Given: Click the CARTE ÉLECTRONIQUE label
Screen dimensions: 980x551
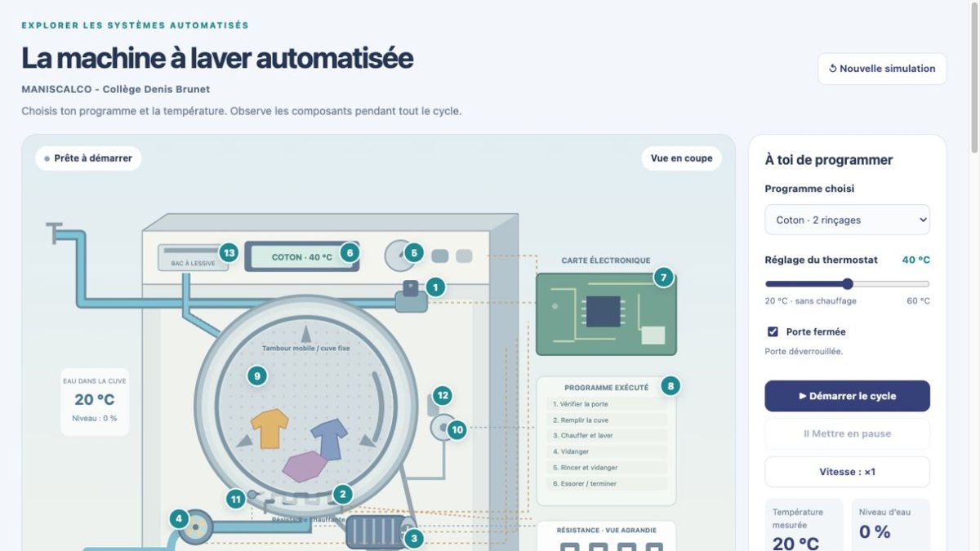Looking at the screenshot, I should (606, 260).
